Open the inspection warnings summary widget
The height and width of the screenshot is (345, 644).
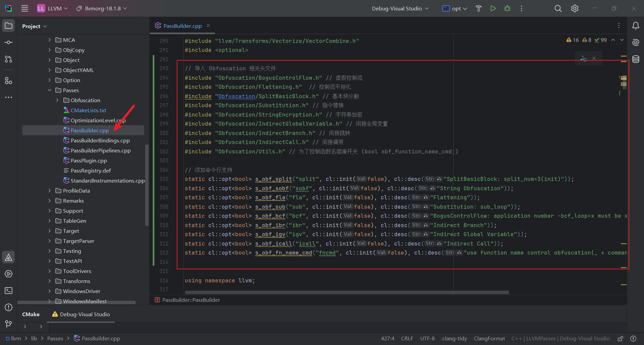coord(586,40)
